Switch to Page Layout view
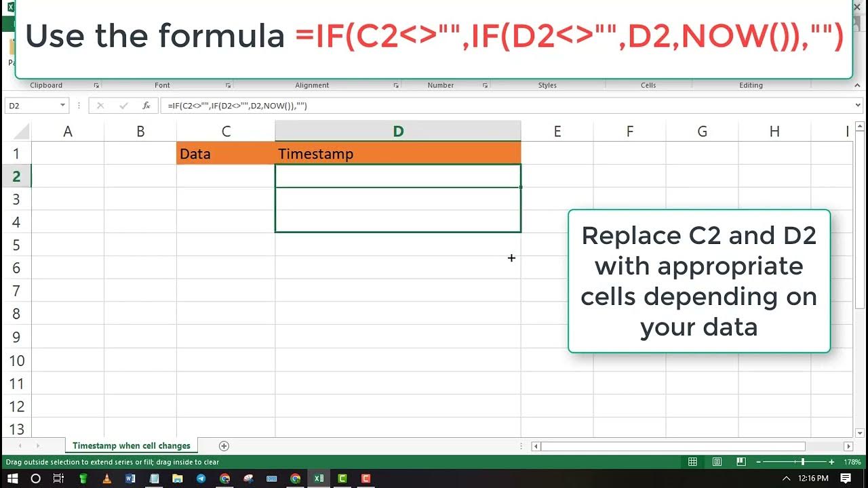 717,462
